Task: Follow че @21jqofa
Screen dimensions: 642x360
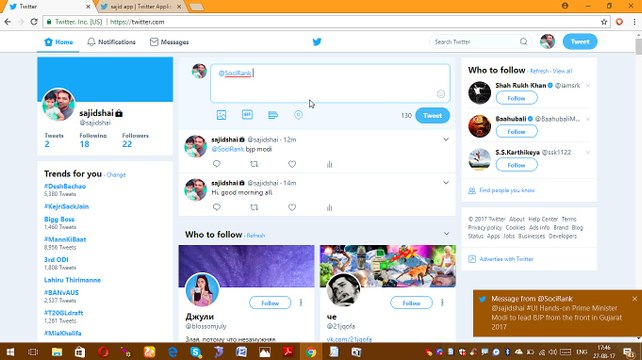Action: [x=411, y=303]
